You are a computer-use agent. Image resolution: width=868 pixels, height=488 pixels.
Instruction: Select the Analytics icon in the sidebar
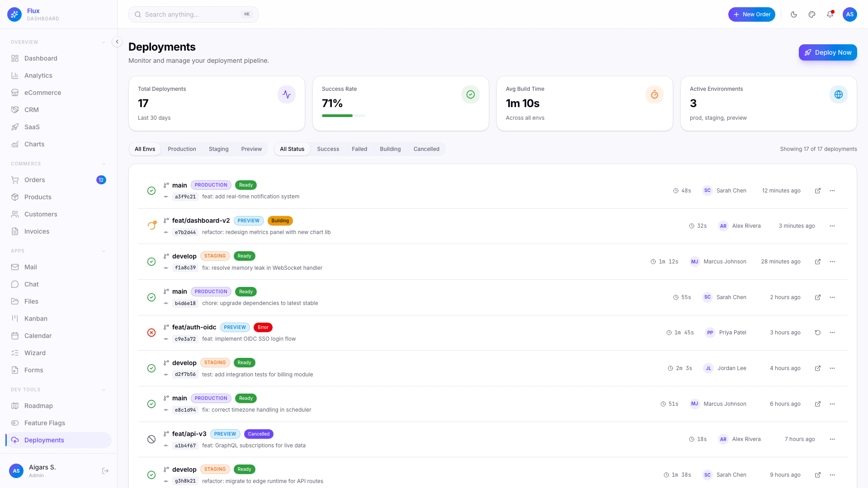click(15, 75)
